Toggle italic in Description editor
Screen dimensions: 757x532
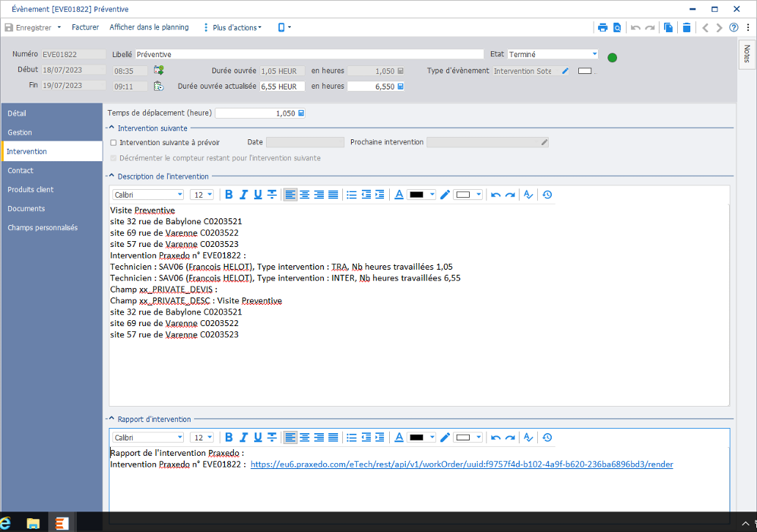click(243, 194)
